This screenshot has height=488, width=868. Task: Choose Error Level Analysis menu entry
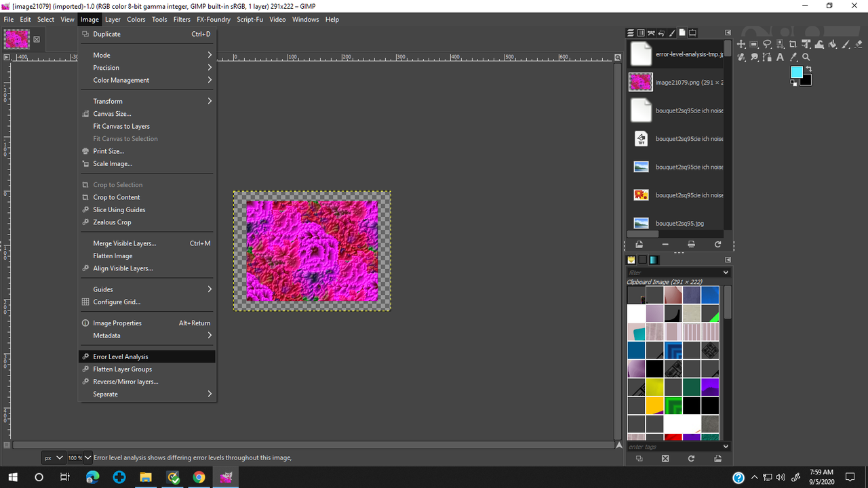point(147,357)
